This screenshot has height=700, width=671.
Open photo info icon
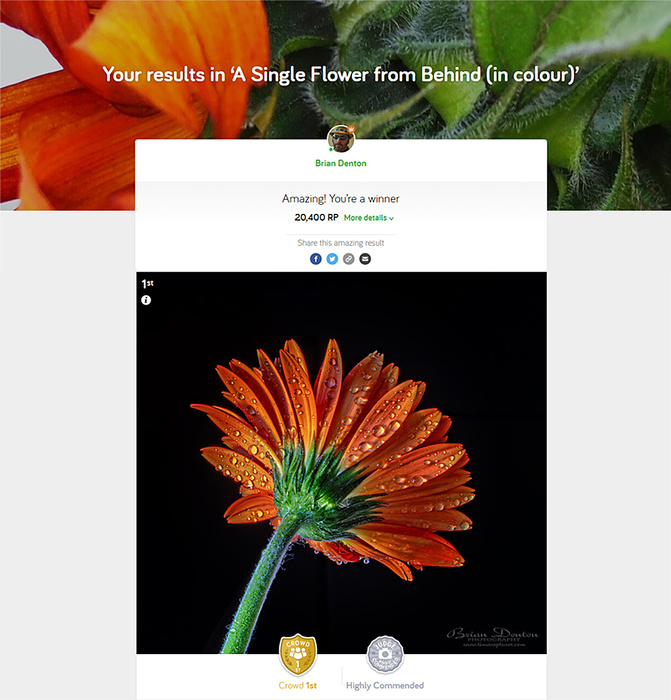[146, 300]
